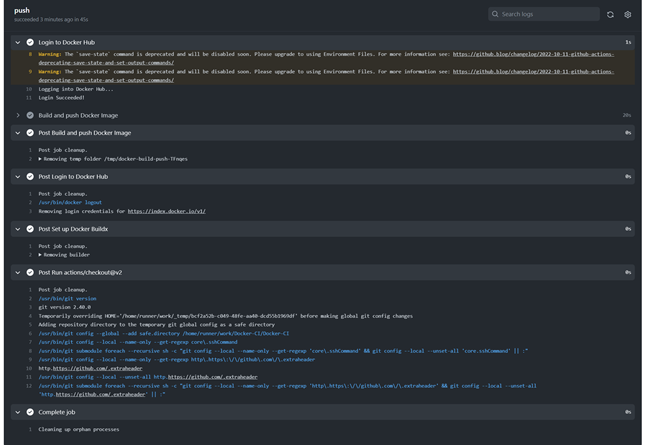
Task: Collapse the Post Build and push Docker Image step
Action: 18,133
